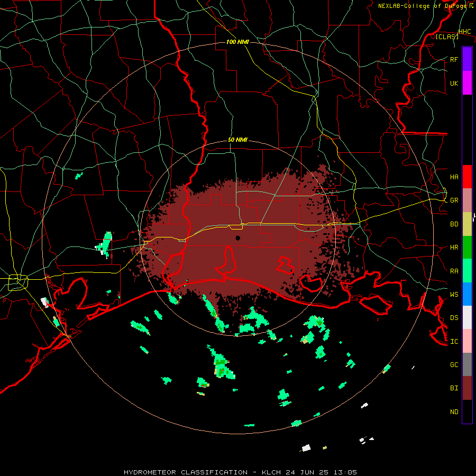Click the ND legend label
Screen dimensions: 476x476
pos(454,411)
